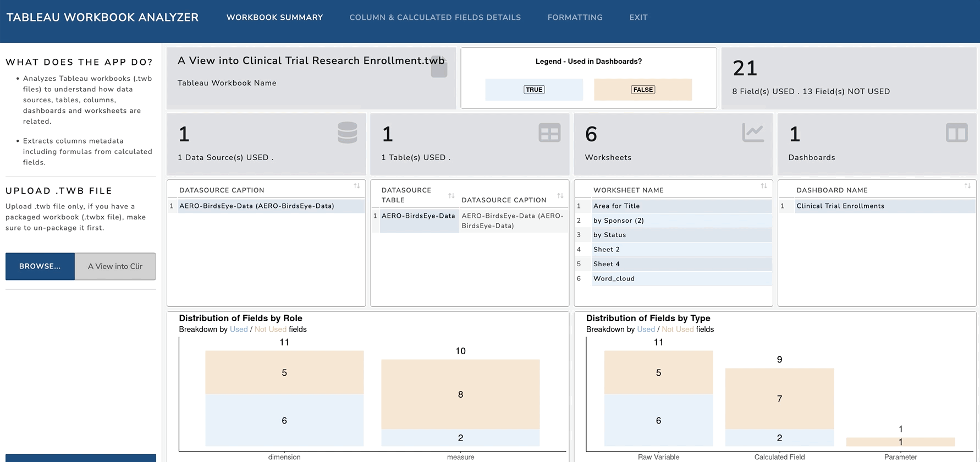Click the used measure bar segment showing 2
This screenshot has height=462, width=980.
click(x=460, y=438)
